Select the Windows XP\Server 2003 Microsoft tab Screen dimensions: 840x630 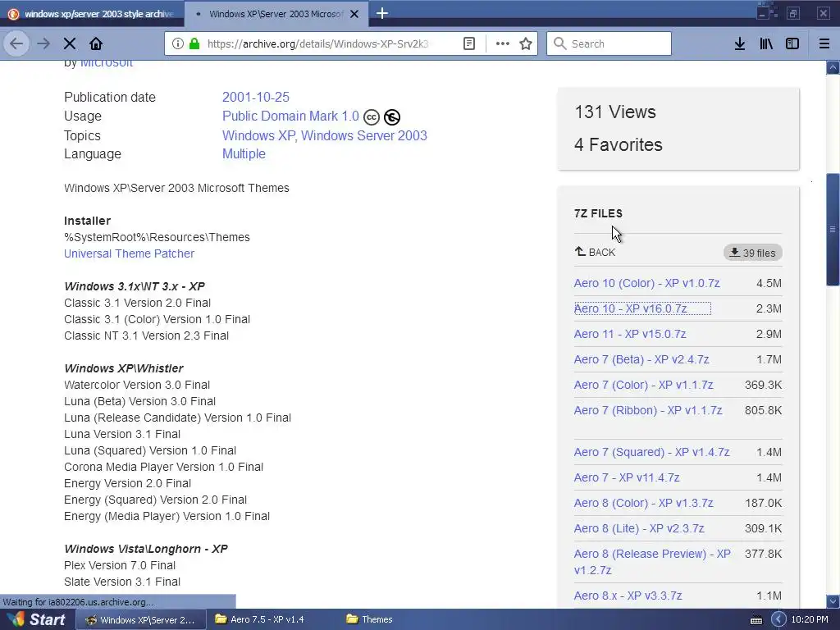point(277,14)
